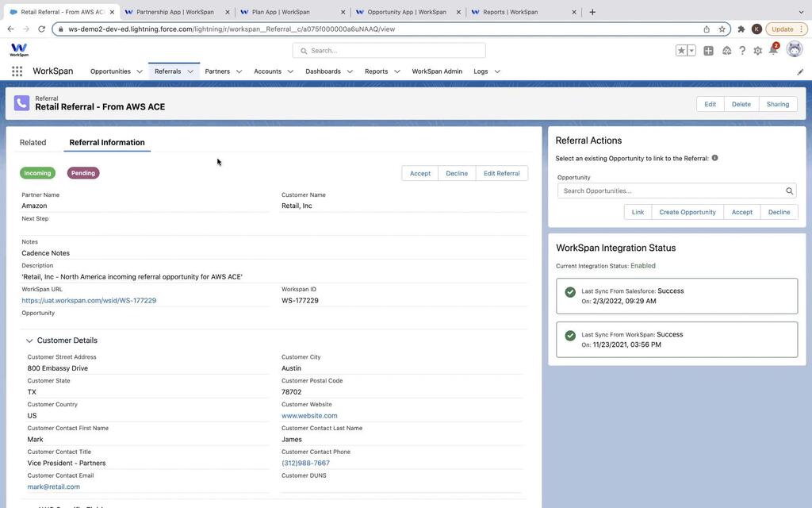This screenshot has width=812, height=508.
Task: Close the Plan App tab
Action: (x=343, y=12)
